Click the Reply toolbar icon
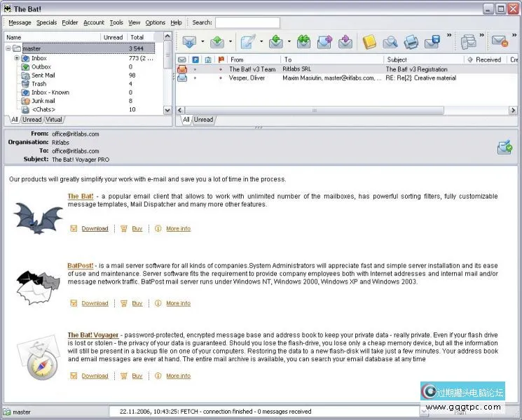 coord(276,42)
